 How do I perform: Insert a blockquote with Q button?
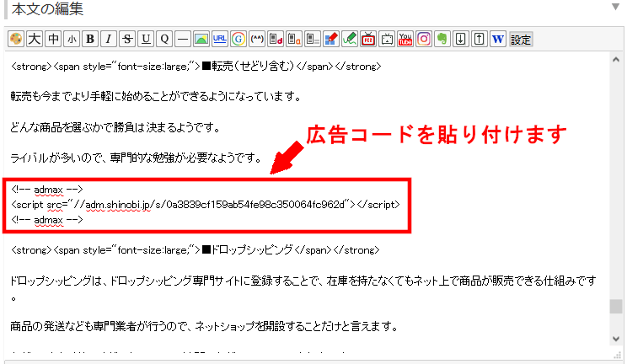pyautogui.click(x=164, y=40)
